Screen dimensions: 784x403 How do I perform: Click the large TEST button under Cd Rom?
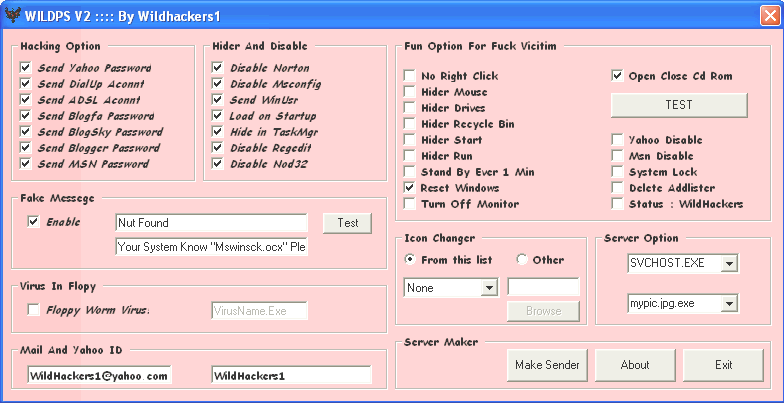(678, 105)
